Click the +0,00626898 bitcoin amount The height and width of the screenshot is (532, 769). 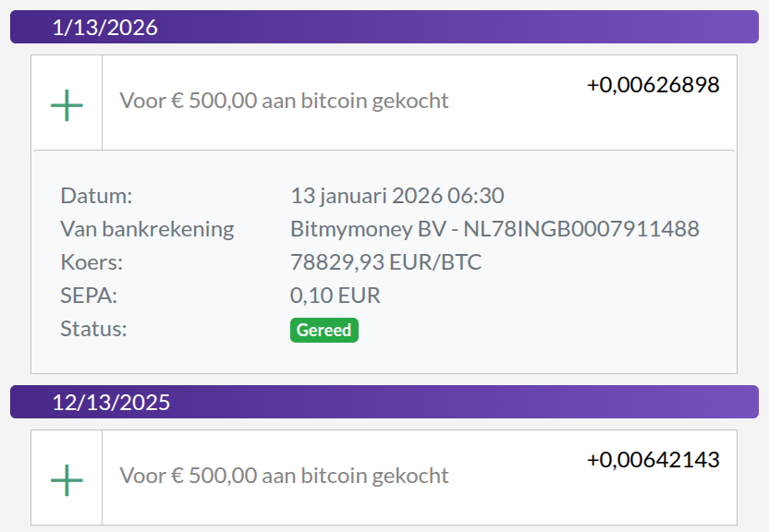(653, 85)
